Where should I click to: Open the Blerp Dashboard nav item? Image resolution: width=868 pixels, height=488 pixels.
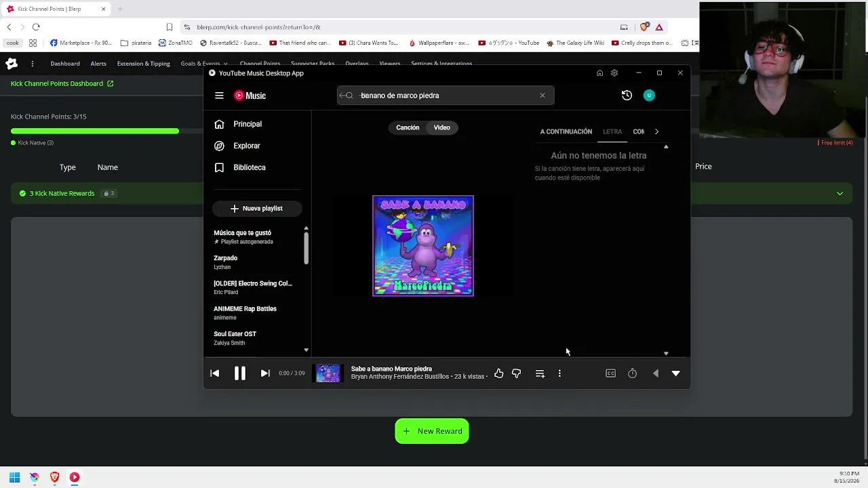coord(65,64)
